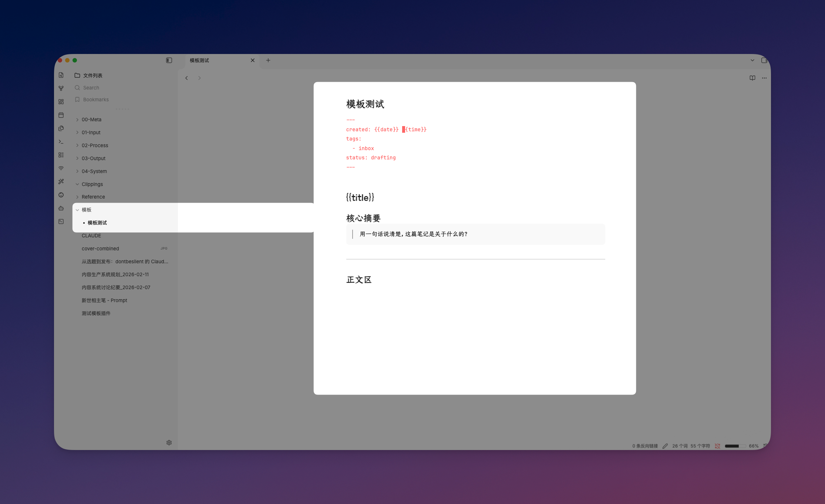Select the magic wand ribbon icon
This screenshot has width=825, height=504.
(x=61, y=181)
